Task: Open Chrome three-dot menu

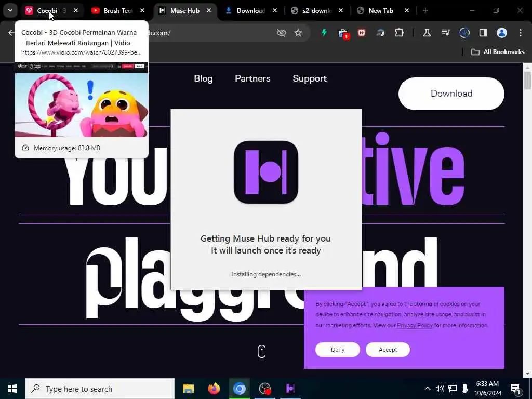Action: point(521,33)
